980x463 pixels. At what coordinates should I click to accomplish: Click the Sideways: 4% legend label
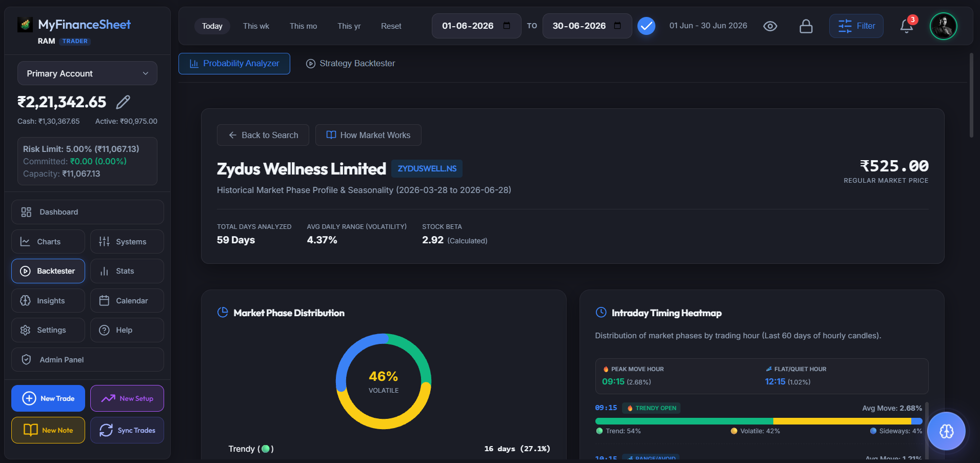901,431
